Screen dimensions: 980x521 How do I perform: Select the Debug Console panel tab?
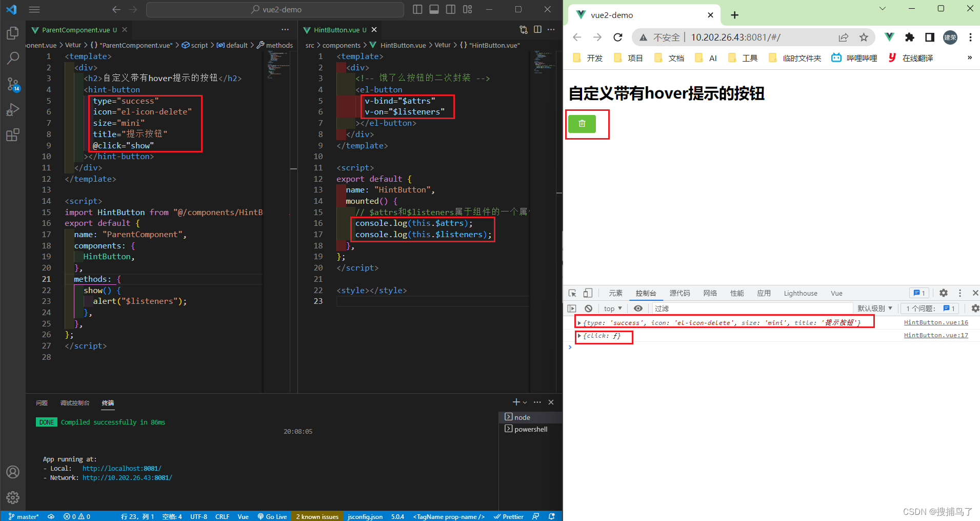75,403
